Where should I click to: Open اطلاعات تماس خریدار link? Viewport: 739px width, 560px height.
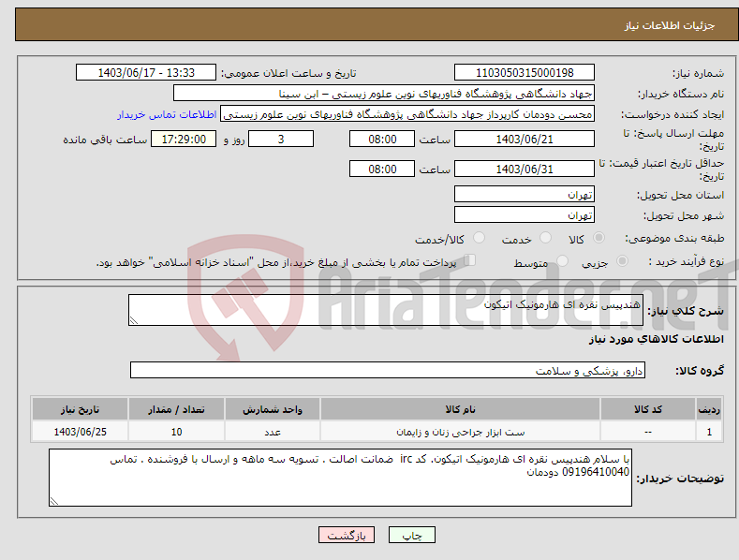tap(167, 114)
